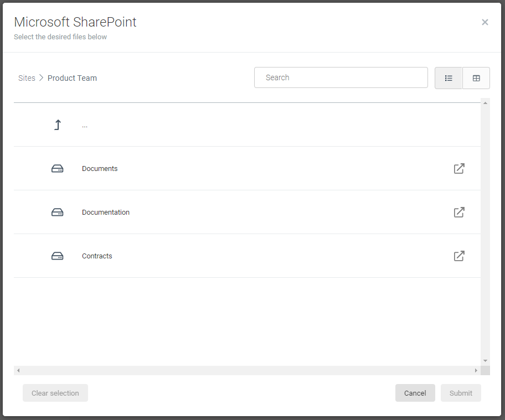
Task: Navigate back to Sites breadcrumb
Action: coord(27,78)
